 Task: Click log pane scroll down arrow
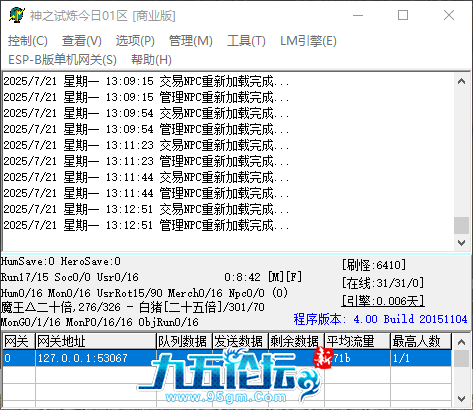point(461,243)
